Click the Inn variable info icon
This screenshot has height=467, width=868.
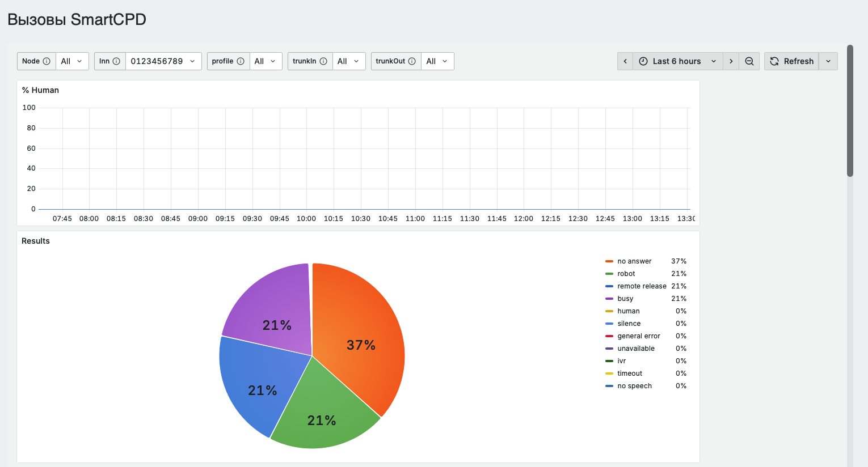tap(116, 61)
